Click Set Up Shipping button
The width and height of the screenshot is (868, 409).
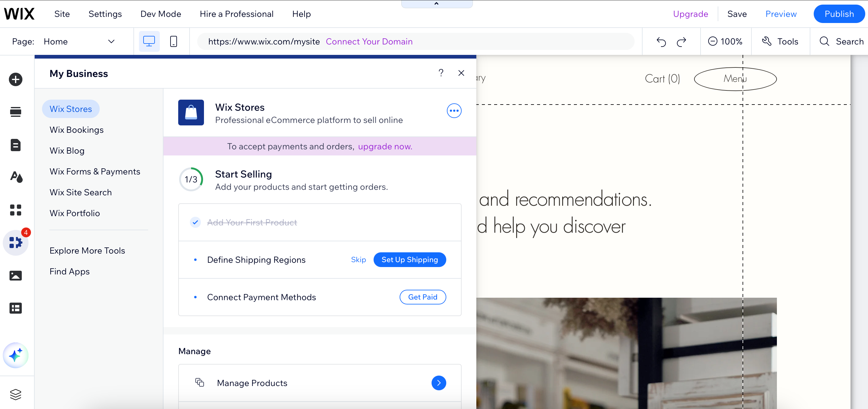coord(410,259)
